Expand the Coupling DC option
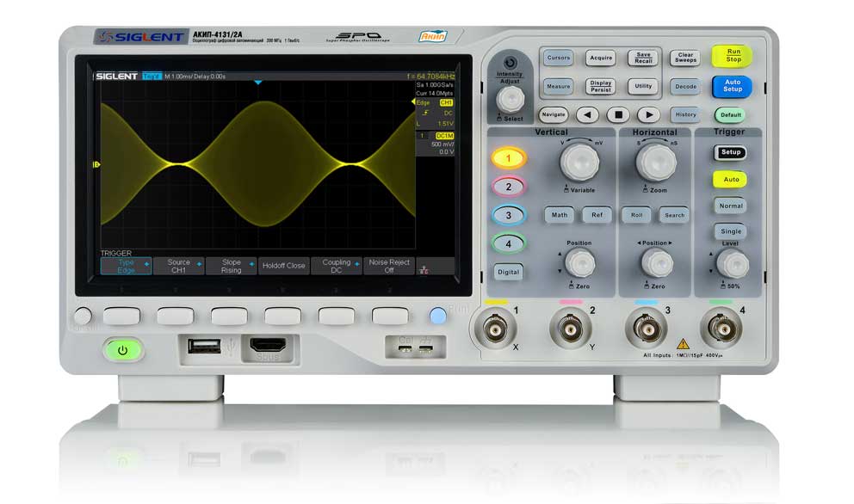This screenshot has width=854, height=504. pyautogui.click(x=337, y=266)
